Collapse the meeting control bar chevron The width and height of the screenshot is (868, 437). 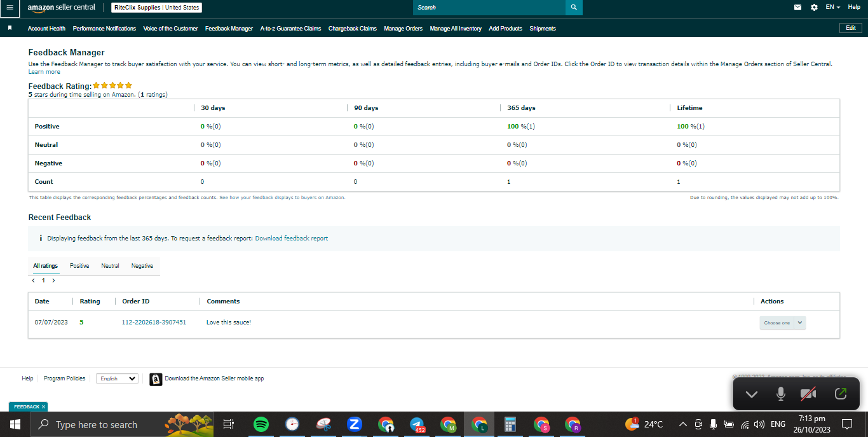752,394
